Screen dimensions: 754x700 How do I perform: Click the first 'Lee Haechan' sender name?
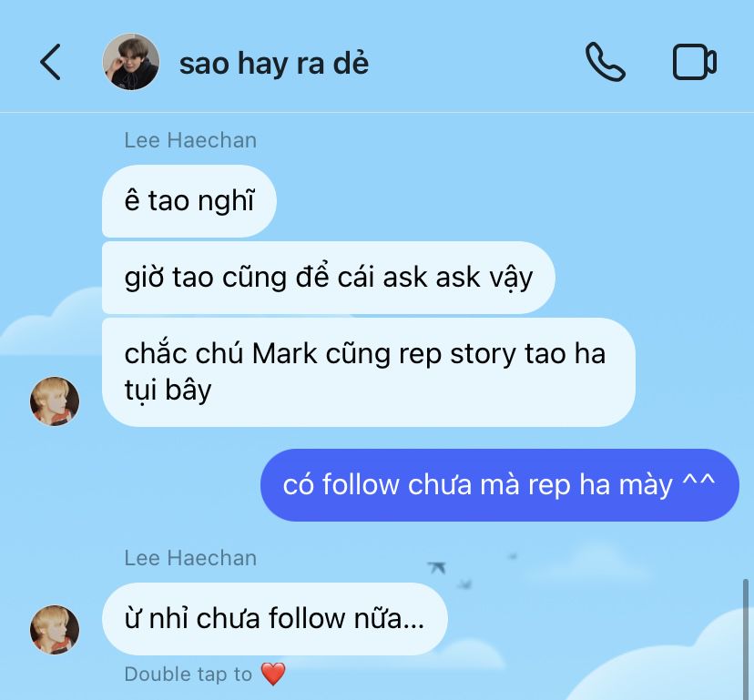190,140
